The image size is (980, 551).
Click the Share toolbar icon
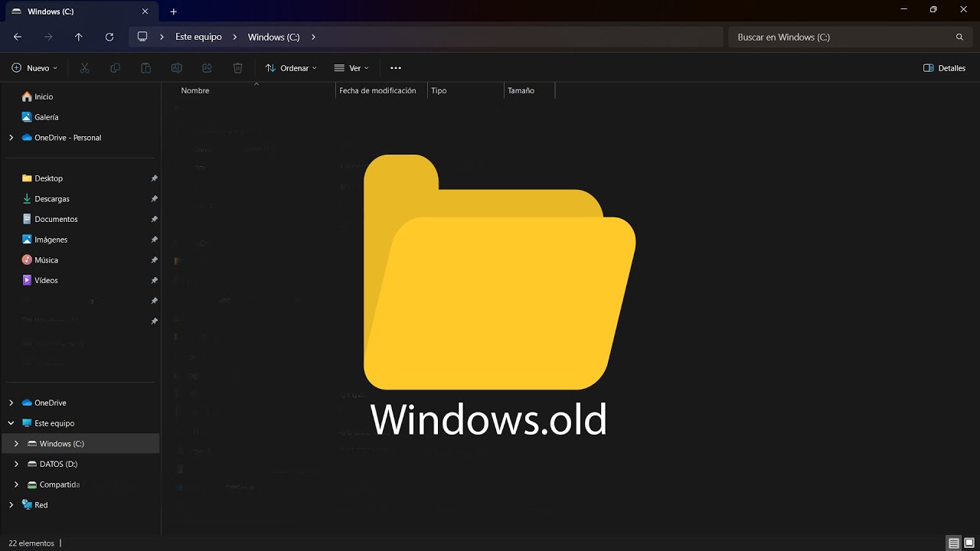(207, 68)
